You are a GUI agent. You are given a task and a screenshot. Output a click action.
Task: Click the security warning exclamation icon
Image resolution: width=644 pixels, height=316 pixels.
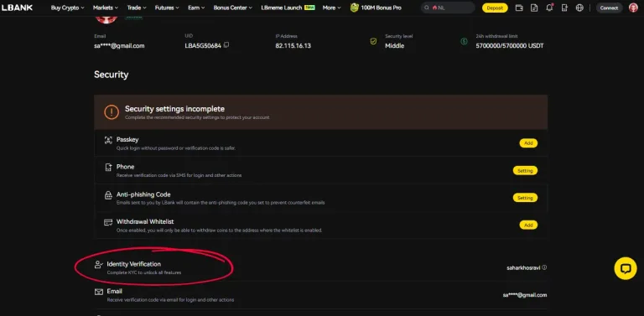pos(112,112)
